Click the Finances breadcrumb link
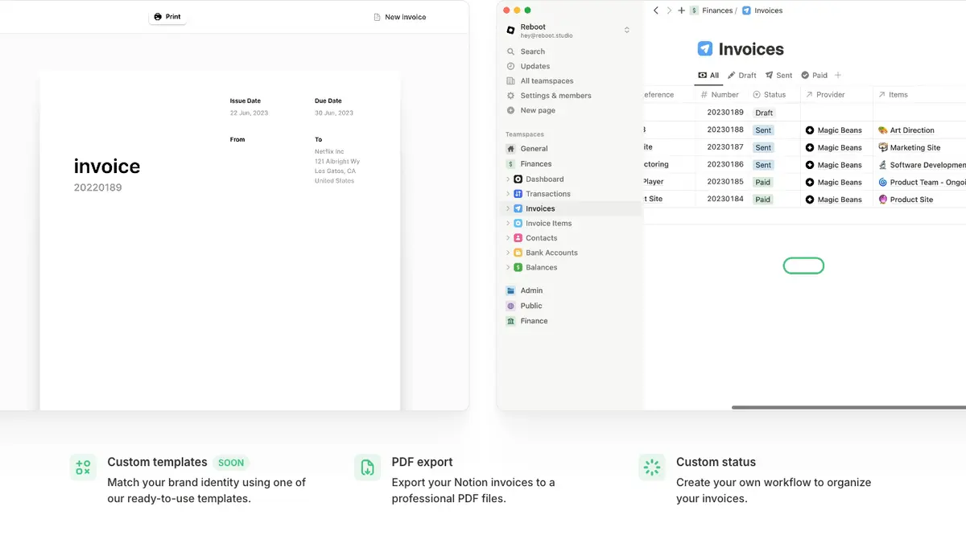 pyautogui.click(x=716, y=10)
